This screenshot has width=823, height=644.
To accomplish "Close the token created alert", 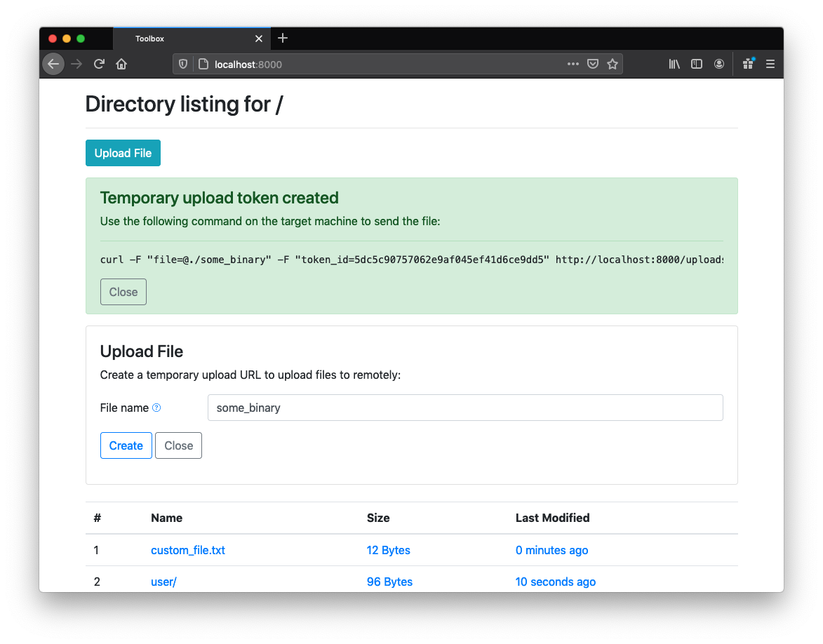I will [123, 292].
